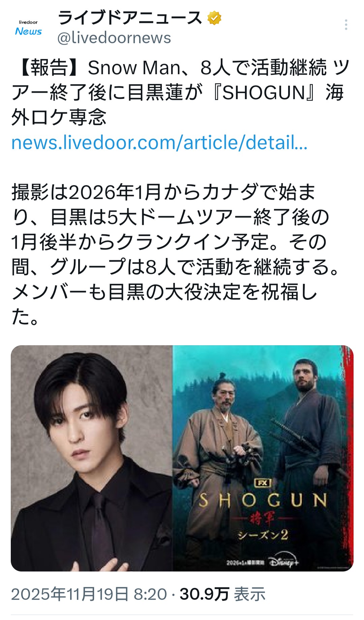Click the Disney+ logo on the poster
Viewport: 364px width, 620px height.
pyautogui.click(x=284, y=562)
